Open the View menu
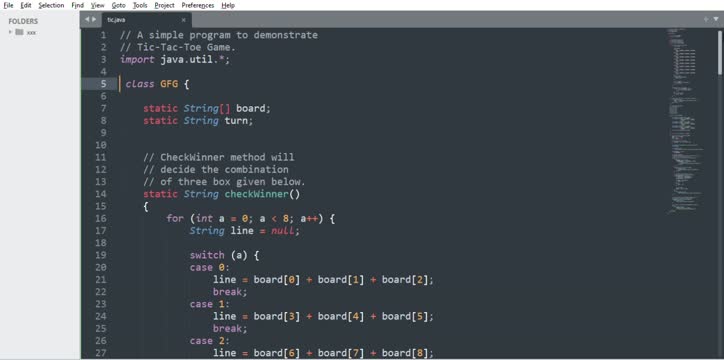The image size is (724, 360). click(97, 6)
